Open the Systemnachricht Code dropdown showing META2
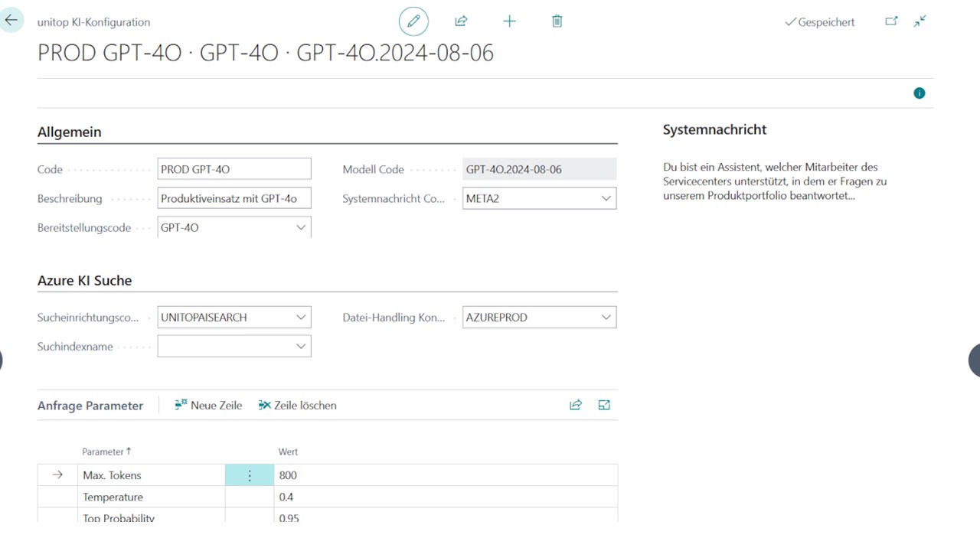980x551 pixels. pos(606,198)
